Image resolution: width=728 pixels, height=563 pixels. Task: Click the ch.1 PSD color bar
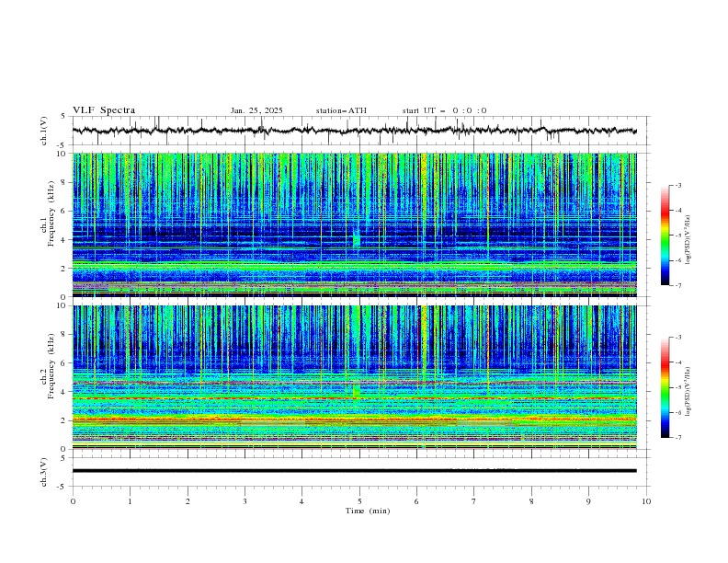(665, 236)
